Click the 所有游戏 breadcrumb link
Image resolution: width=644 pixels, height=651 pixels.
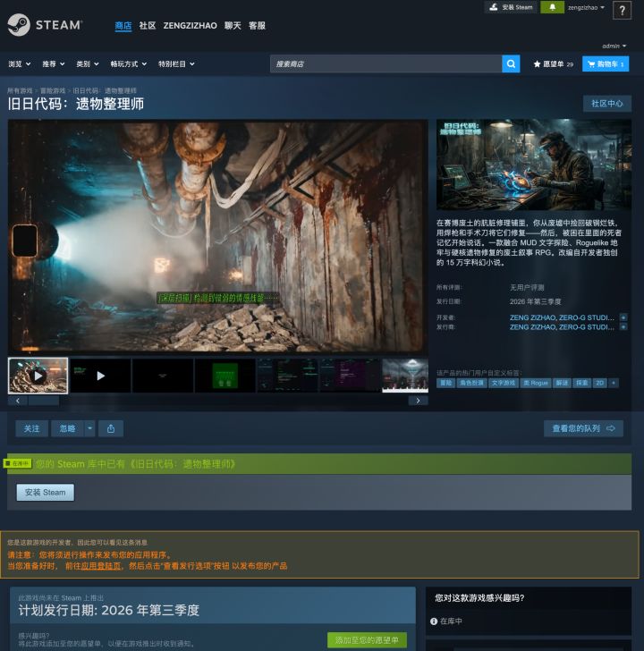pyautogui.click(x=20, y=90)
